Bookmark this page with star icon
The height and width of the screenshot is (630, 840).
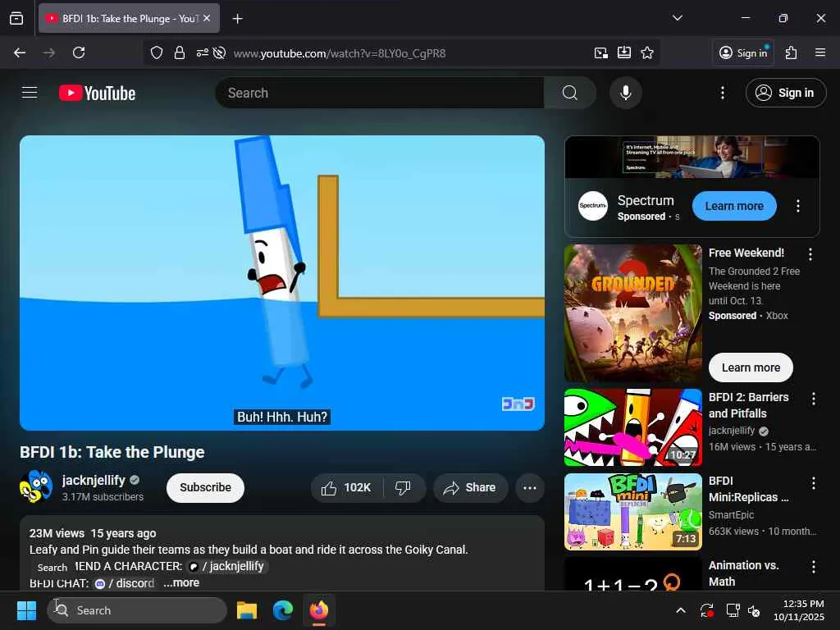[647, 52]
